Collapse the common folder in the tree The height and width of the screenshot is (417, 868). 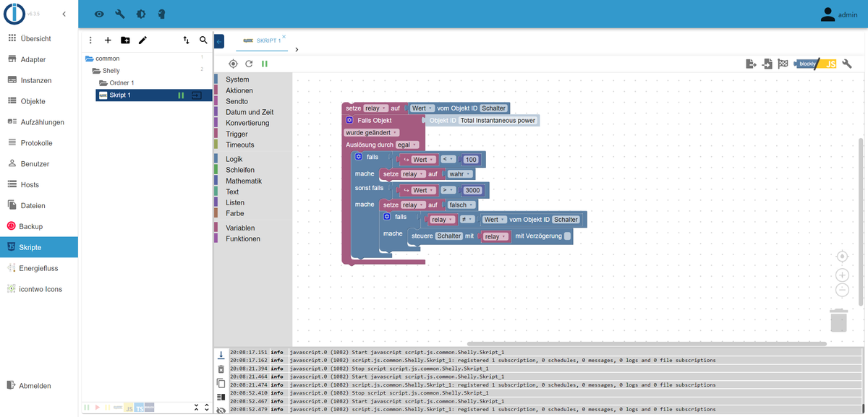(90, 59)
